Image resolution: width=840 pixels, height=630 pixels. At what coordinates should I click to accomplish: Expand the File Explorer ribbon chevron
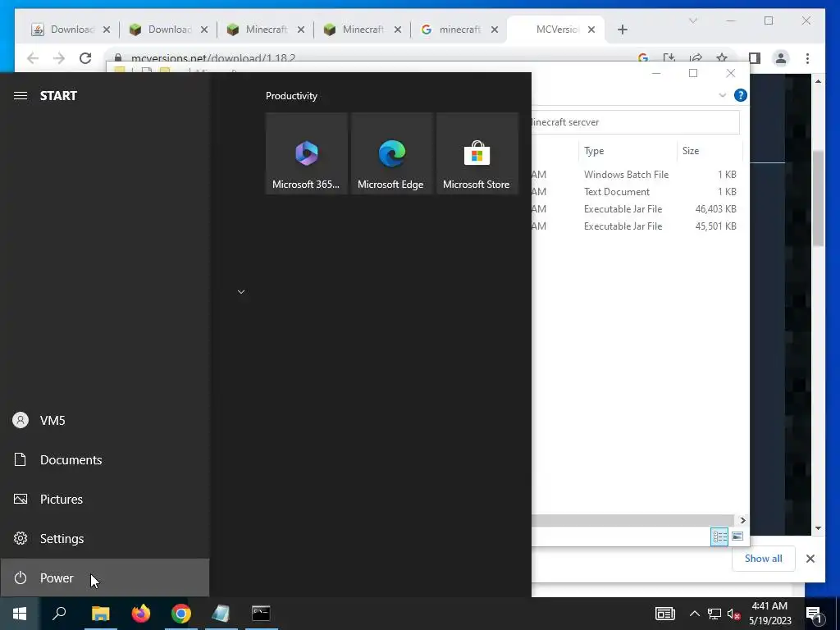[x=722, y=95]
